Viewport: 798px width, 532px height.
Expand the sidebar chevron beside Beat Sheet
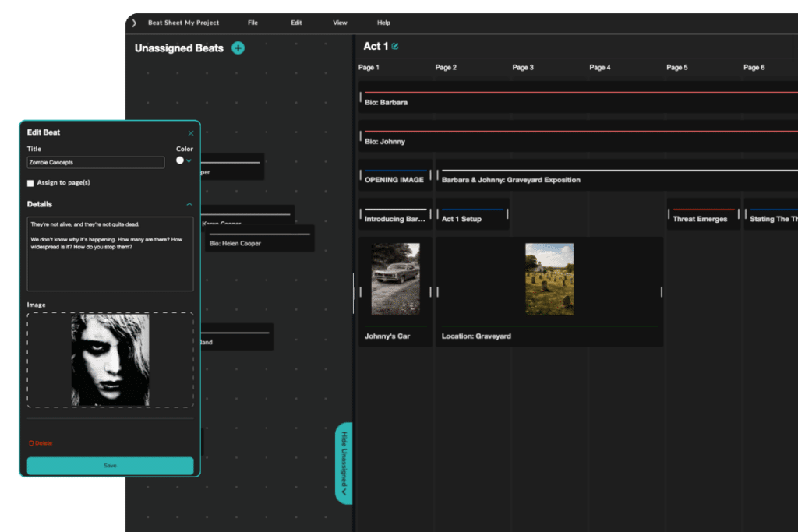(x=134, y=23)
